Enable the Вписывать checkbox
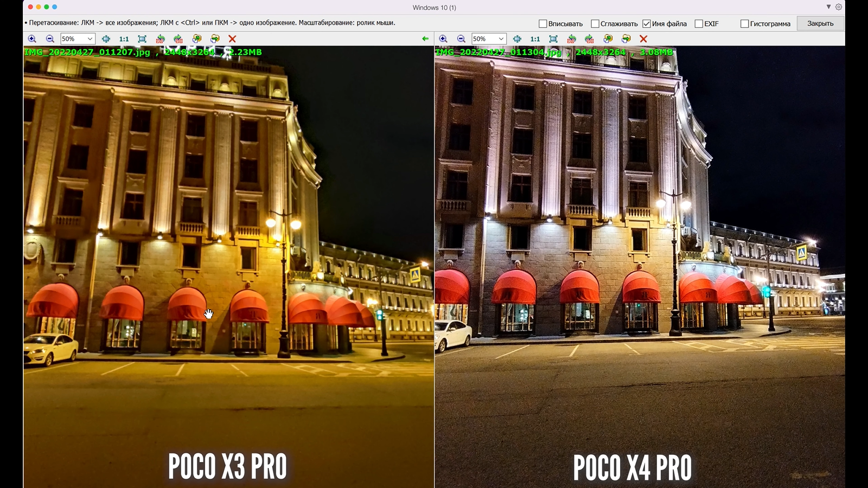Image resolution: width=868 pixels, height=488 pixels. coord(542,24)
